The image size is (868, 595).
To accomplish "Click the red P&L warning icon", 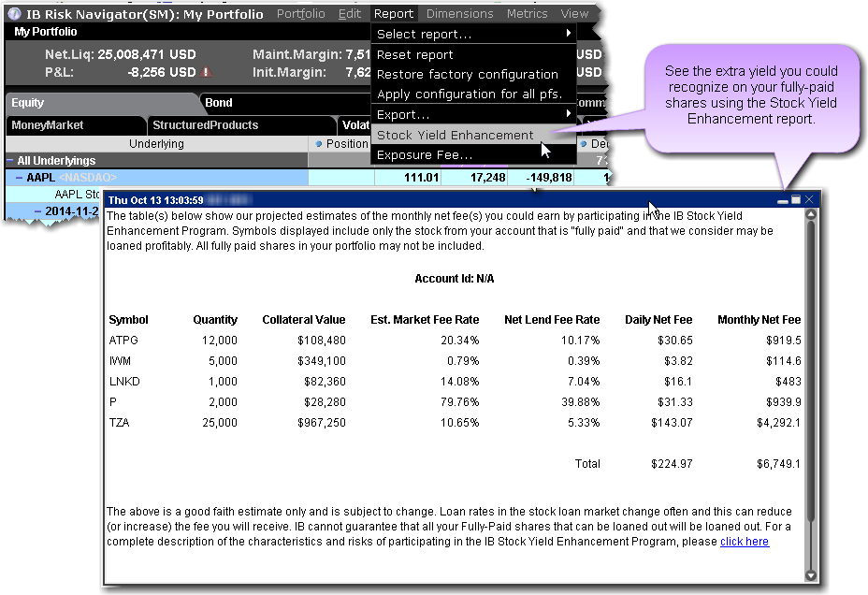I will click(x=205, y=72).
